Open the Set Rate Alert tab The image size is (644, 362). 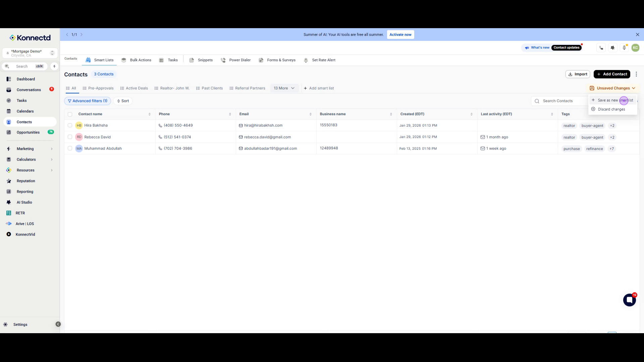[319, 60]
